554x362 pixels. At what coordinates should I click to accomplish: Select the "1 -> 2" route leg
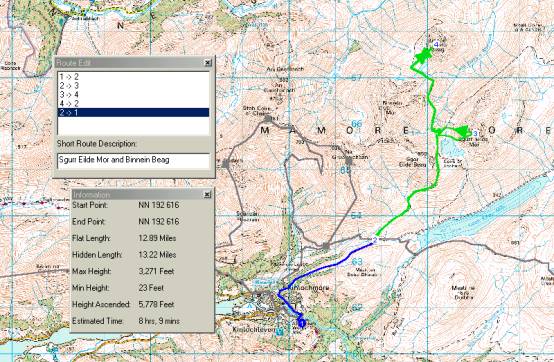point(133,76)
